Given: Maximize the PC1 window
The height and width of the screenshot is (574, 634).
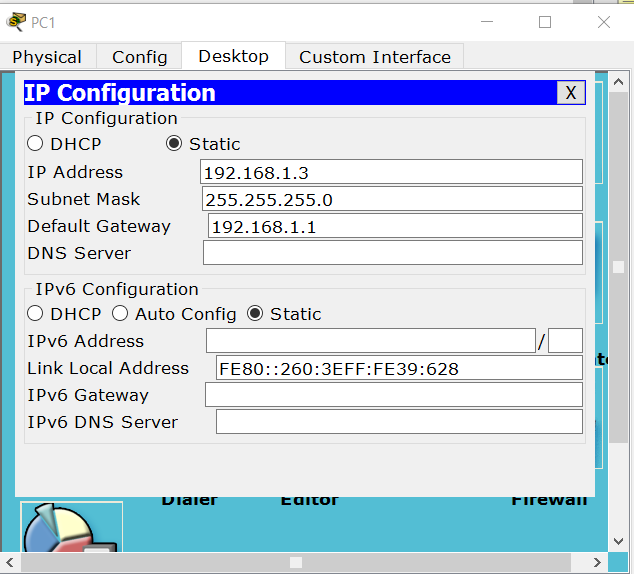Looking at the screenshot, I should [x=545, y=22].
